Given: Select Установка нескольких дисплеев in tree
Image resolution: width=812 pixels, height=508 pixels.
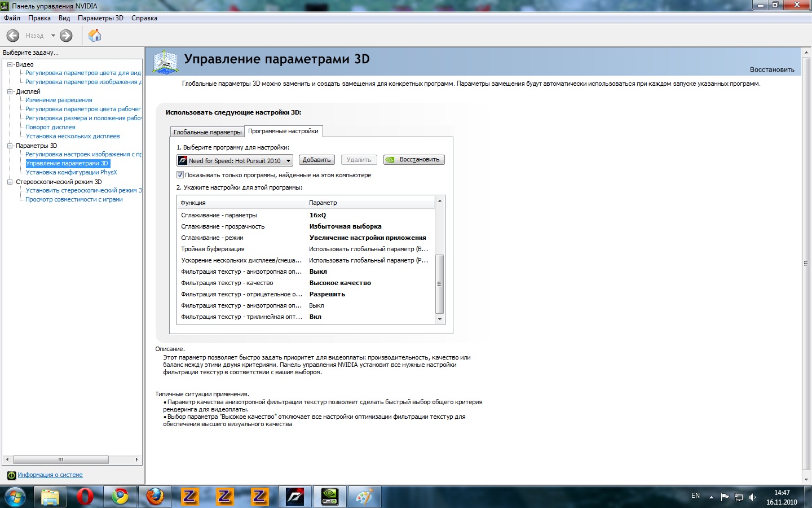Looking at the screenshot, I should pyautogui.click(x=73, y=136).
